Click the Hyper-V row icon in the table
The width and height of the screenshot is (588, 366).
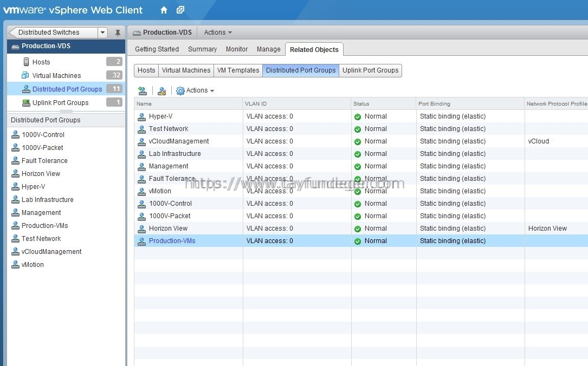tap(142, 117)
